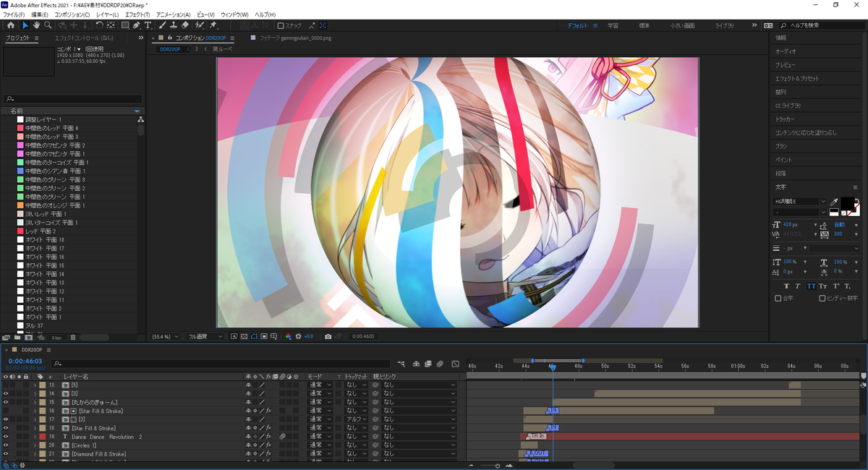Open the HG明朝E font family dropdown
The height and width of the screenshot is (470, 868).
click(800, 202)
